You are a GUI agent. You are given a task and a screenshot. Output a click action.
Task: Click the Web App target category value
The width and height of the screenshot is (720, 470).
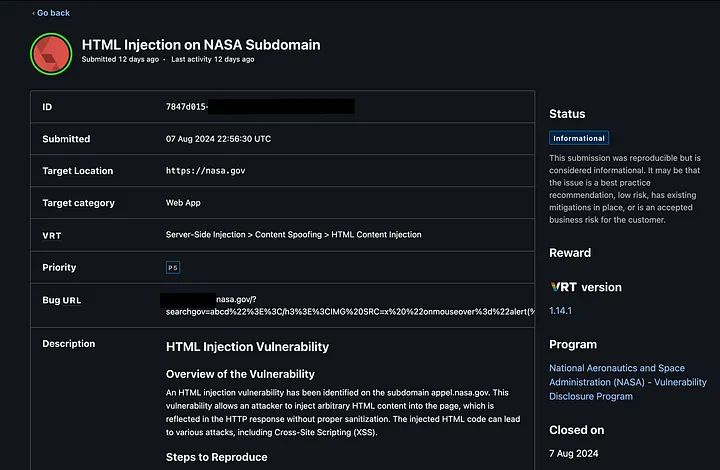point(182,203)
